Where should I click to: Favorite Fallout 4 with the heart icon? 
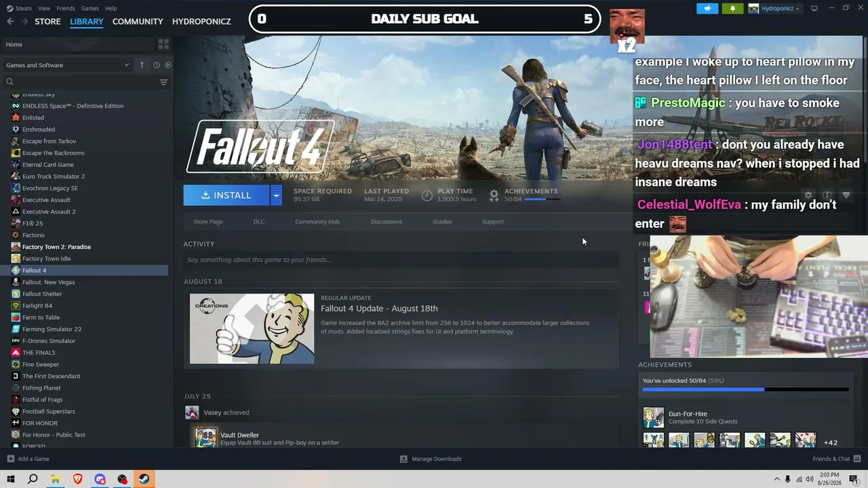[x=846, y=195]
